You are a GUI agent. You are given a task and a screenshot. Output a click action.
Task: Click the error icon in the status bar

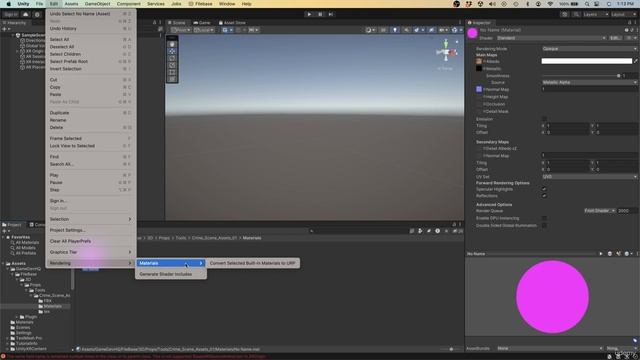point(4,356)
